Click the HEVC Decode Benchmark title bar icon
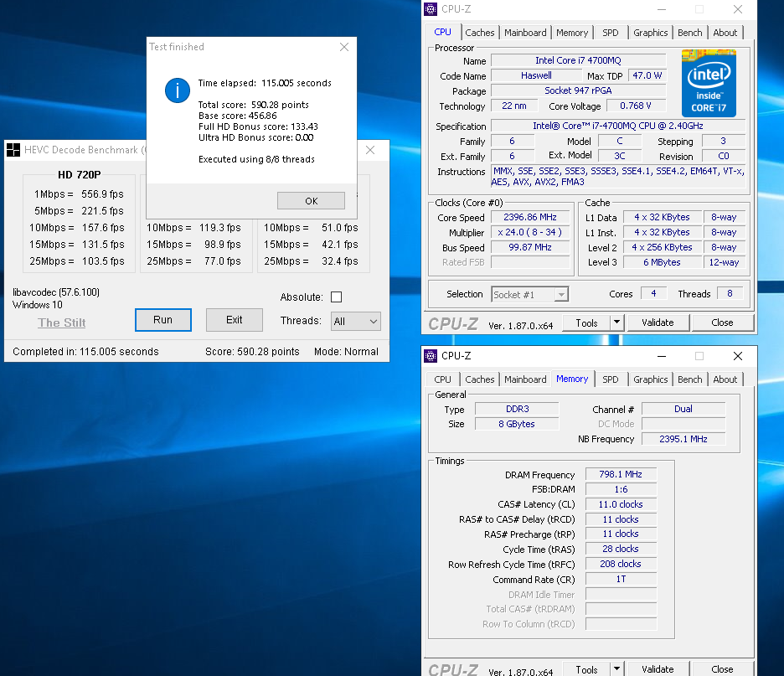784x676 pixels. [x=13, y=150]
